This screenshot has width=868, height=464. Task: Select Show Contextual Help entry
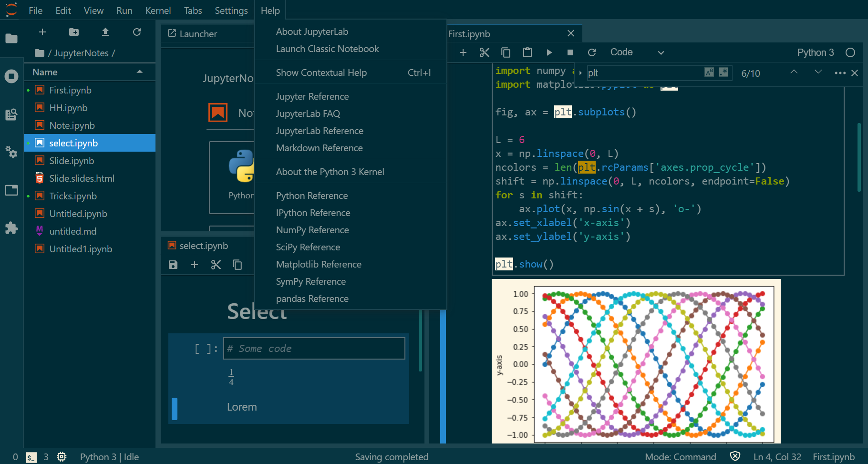click(351, 72)
